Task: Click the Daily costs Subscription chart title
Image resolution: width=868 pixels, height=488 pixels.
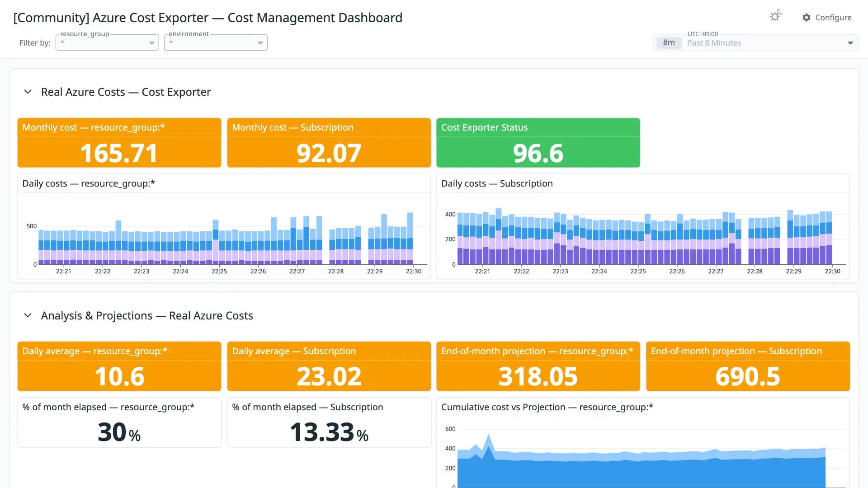Action: 497,183
